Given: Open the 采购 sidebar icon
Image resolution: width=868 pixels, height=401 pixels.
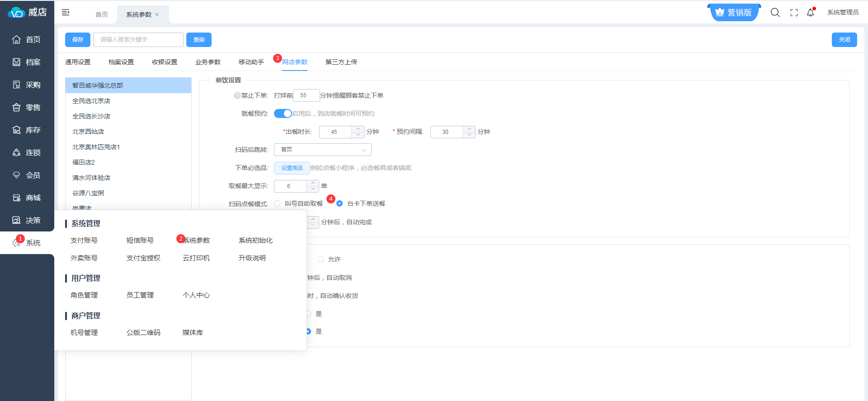Looking at the screenshot, I should [17, 85].
